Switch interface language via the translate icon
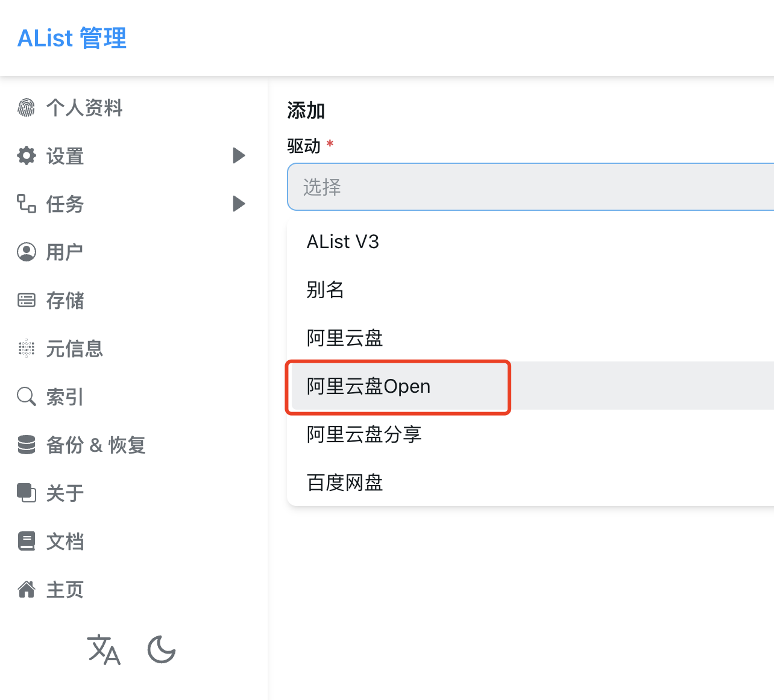774x700 pixels. point(104,650)
